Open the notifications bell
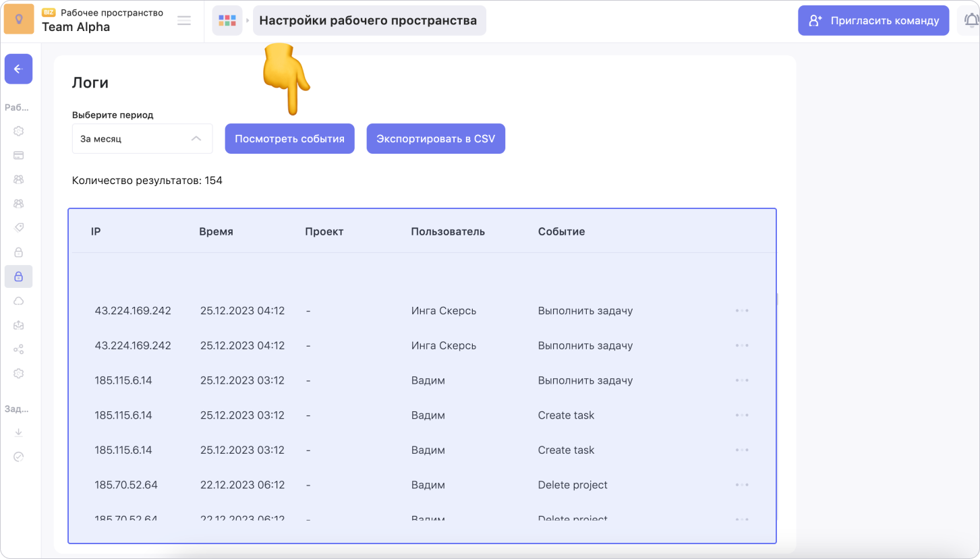The height and width of the screenshot is (559, 980). 970,21
